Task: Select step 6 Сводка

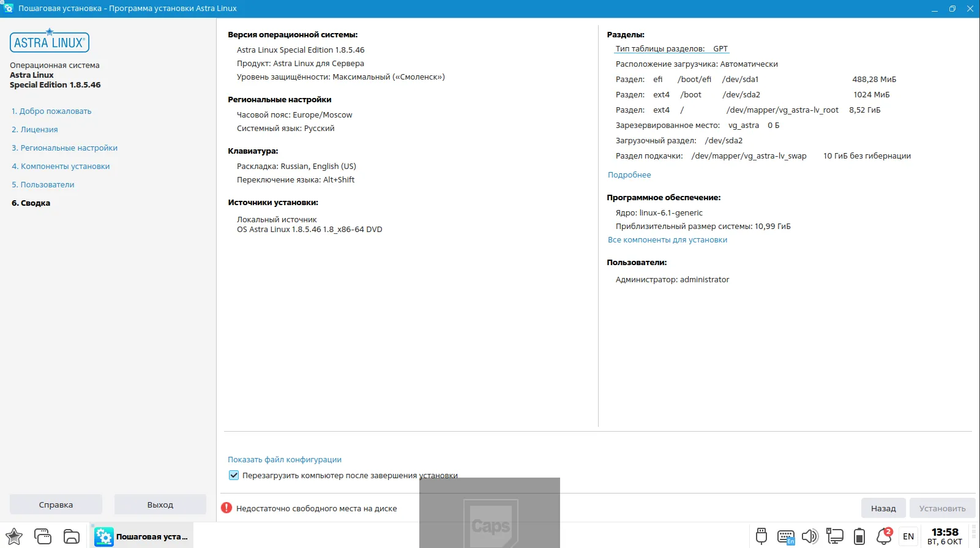Action: 31,203
